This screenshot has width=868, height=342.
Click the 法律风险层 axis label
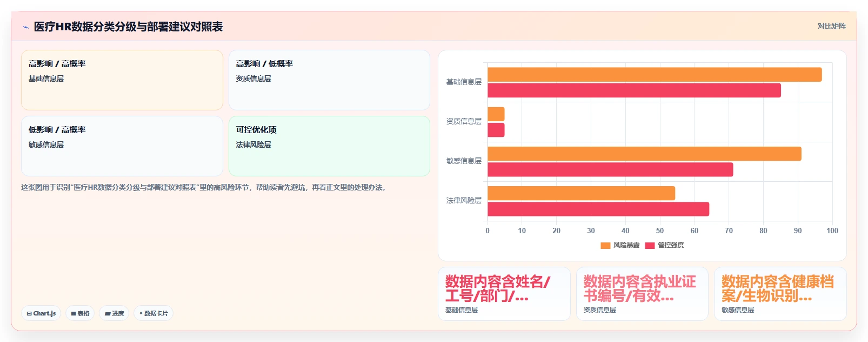pos(464,201)
